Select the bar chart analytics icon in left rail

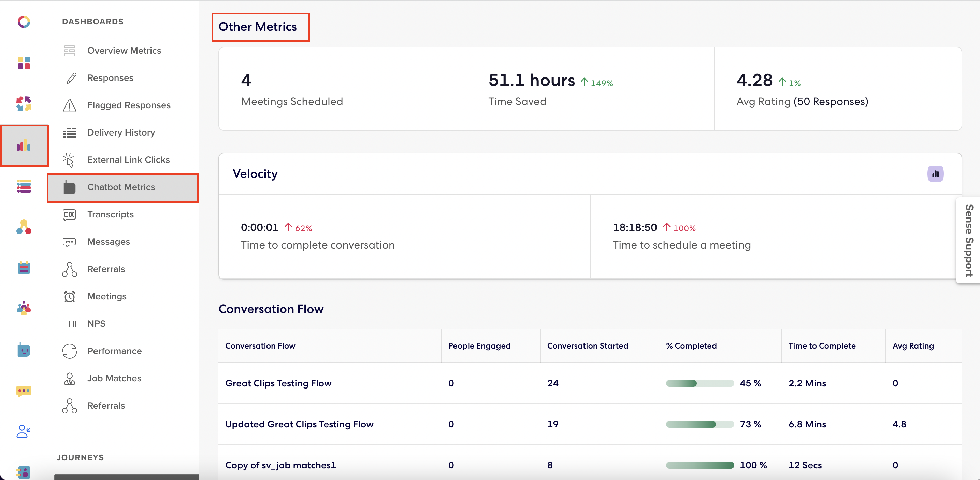pyautogui.click(x=24, y=146)
